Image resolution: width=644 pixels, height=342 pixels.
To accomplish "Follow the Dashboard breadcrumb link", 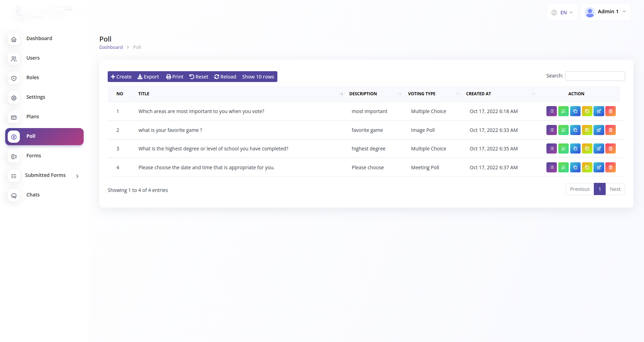I will point(111,47).
